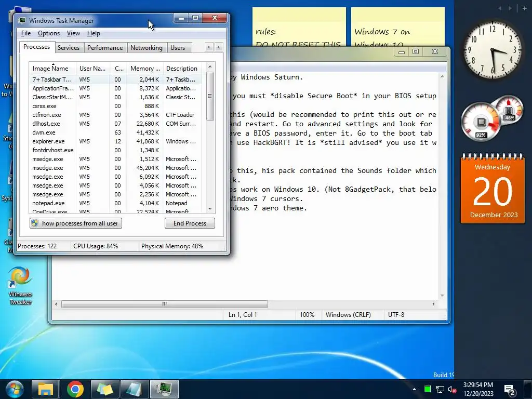Open the File menu in Task Manager
Screen dimensions: 532x399
pyautogui.click(x=26, y=33)
